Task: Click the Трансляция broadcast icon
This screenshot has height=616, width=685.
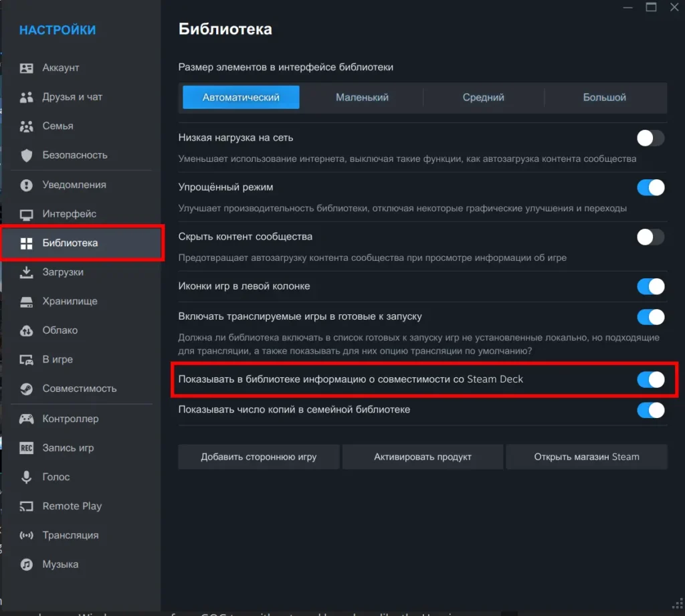Action: pyautogui.click(x=26, y=535)
